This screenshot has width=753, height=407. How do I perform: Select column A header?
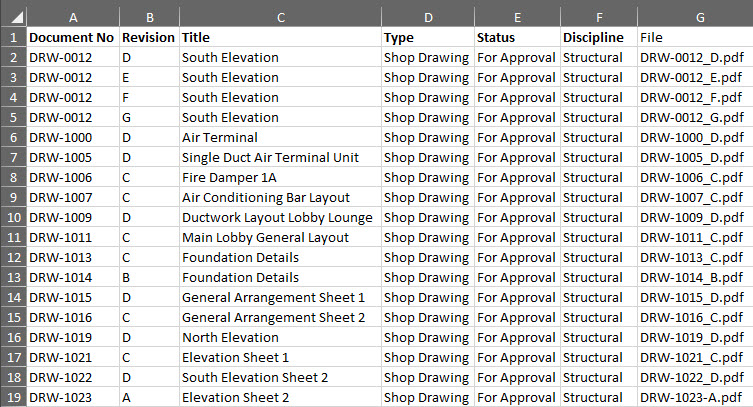[73, 17]
